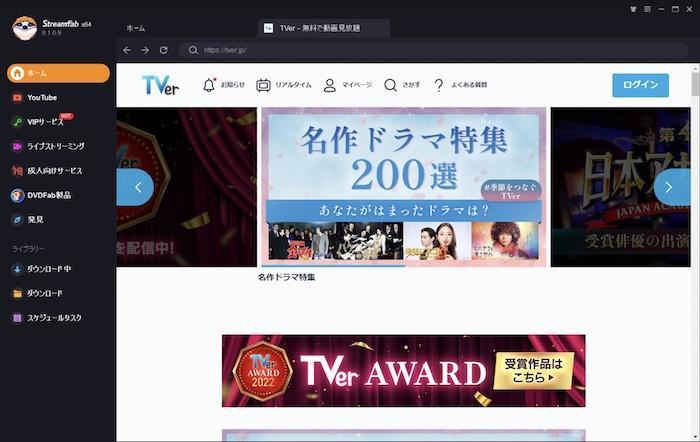
Task: Select the TVer browser tab
Action: click(324, 28)
